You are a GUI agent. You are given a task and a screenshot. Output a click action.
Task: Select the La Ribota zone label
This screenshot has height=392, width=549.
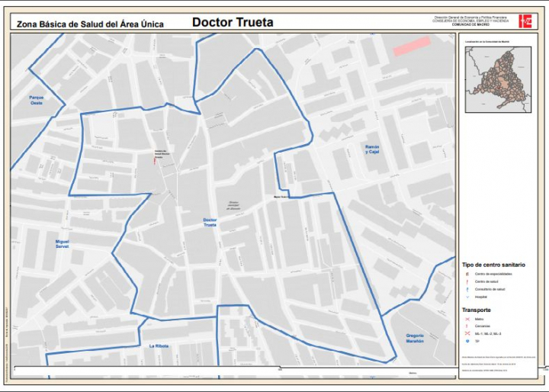tap(159, 345)
